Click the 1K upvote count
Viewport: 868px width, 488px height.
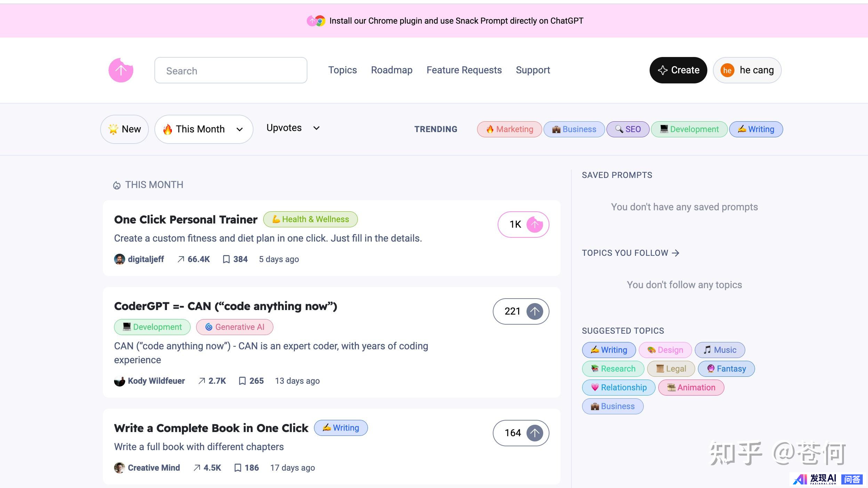point(515,225)
